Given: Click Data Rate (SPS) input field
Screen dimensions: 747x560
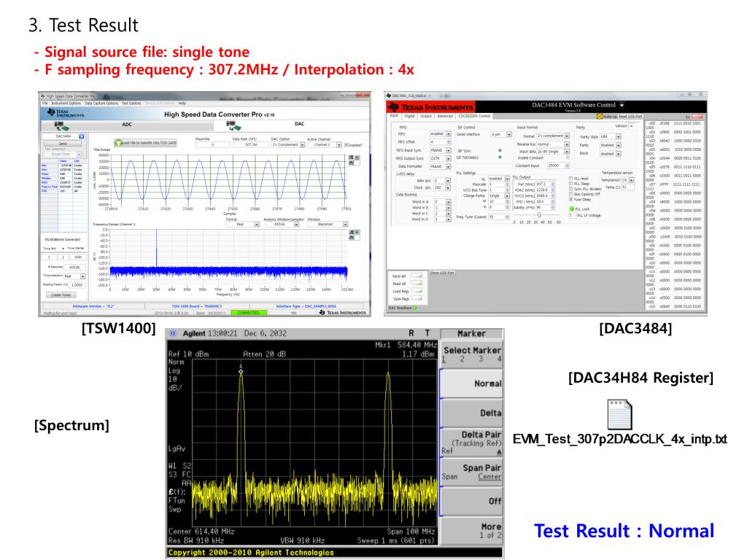Looking at the screenshot, I should point(251,145).
